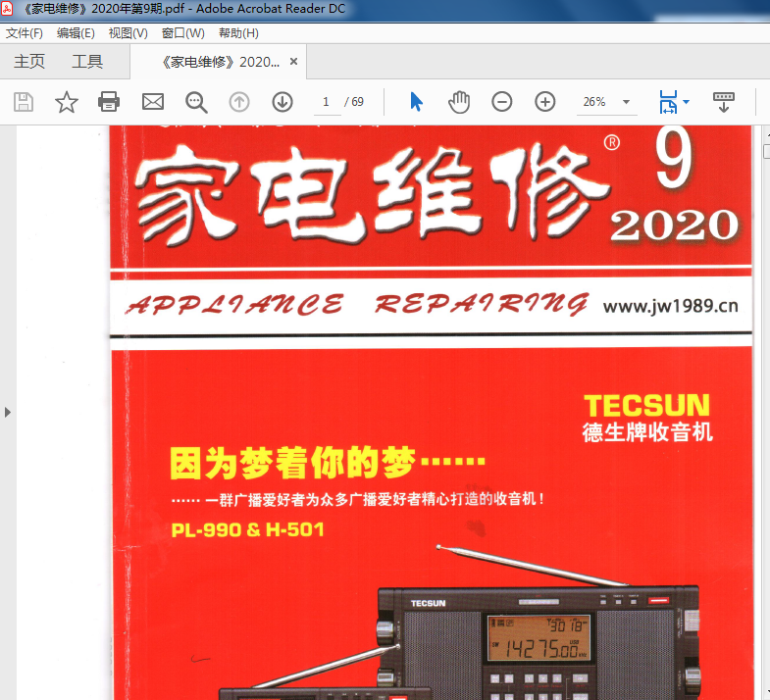Enable the Hand pan tool

(x=459, y=102)
